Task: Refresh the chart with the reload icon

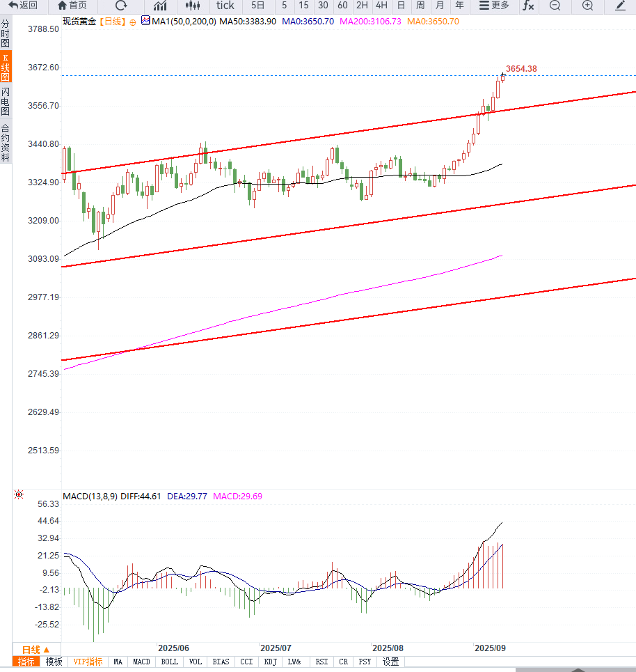Action: [121, 6]
